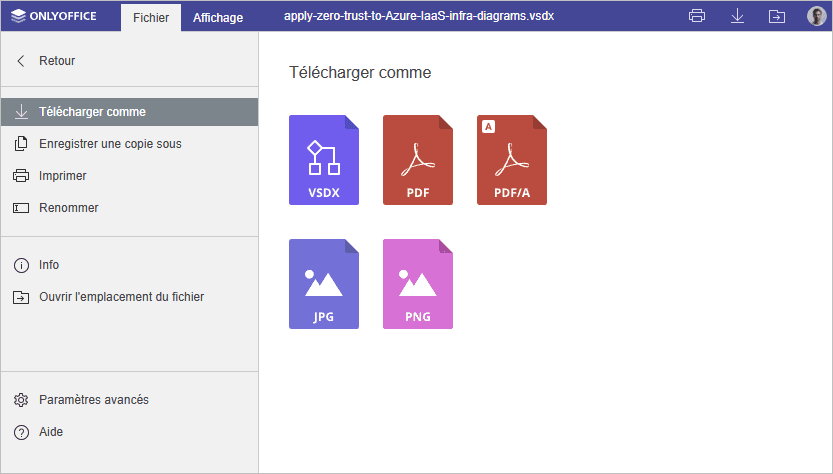This screenshot has width=833, height=474.
Task: Export the diagram as JPG
Action: point(324,284)
